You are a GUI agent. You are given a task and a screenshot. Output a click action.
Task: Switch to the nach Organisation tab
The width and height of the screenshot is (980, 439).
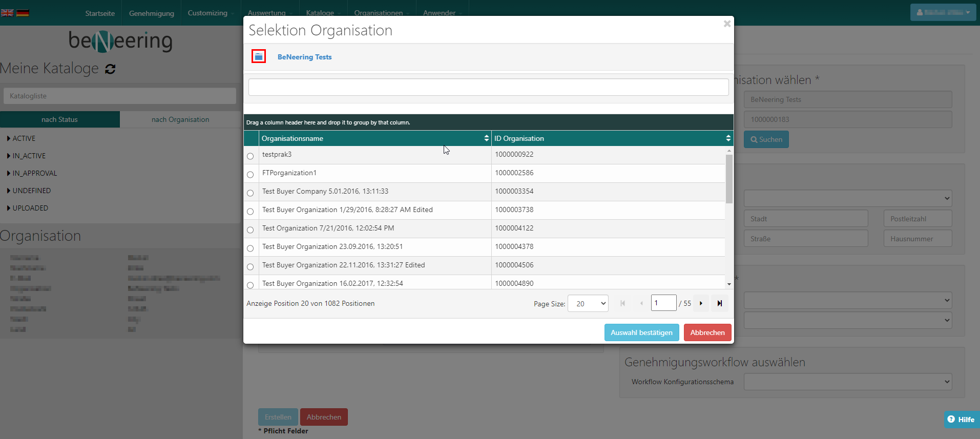(x=180, y=119)
